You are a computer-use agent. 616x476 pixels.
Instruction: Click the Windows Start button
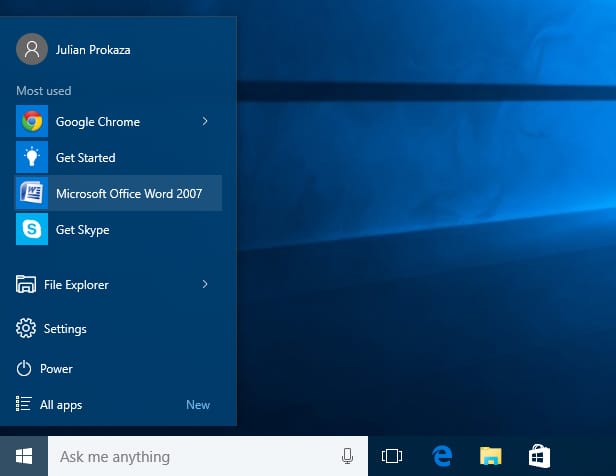[24, 456]
